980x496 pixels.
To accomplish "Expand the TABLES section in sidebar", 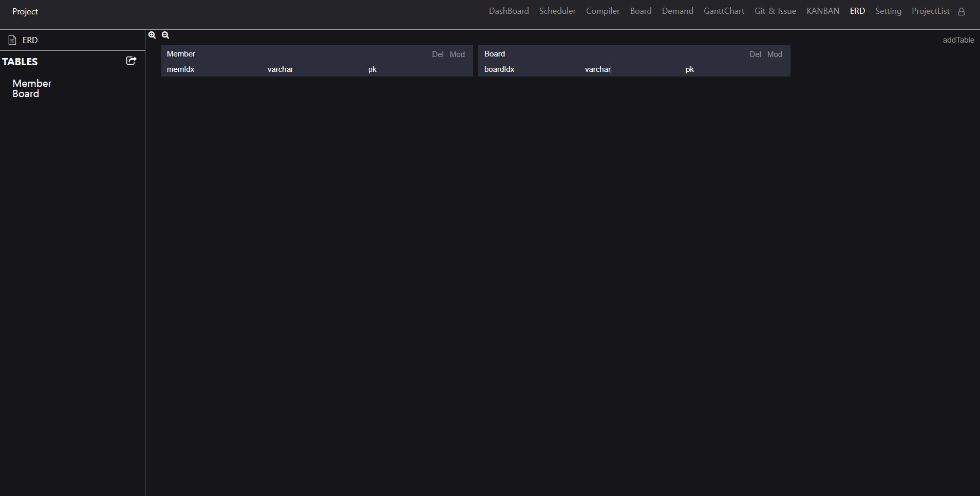I will (x=21, y=62).
